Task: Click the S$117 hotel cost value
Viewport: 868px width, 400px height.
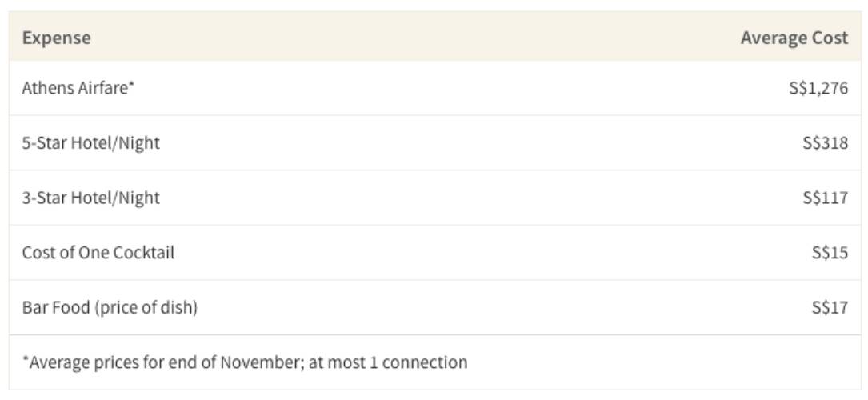Action: [825, 198]
